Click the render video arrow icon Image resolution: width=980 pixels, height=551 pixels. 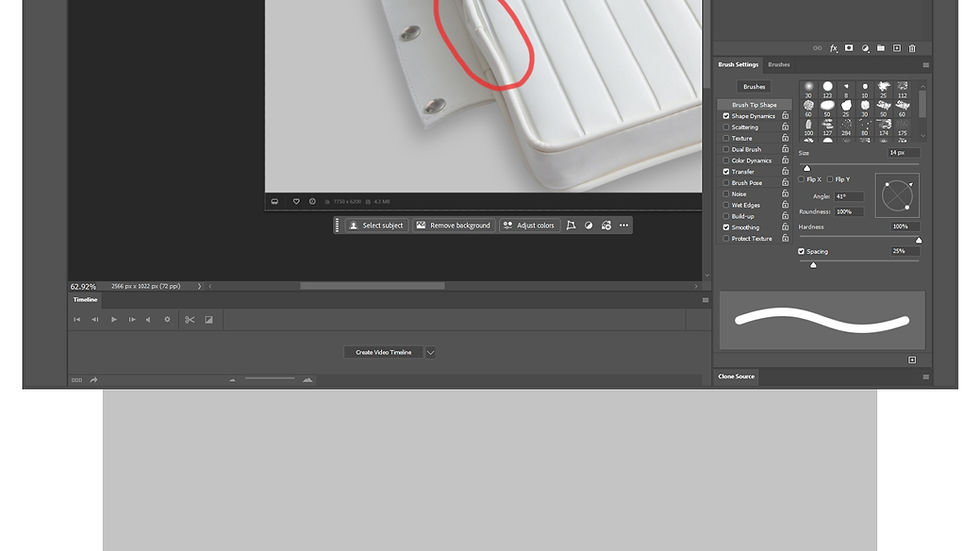(94, 380)
